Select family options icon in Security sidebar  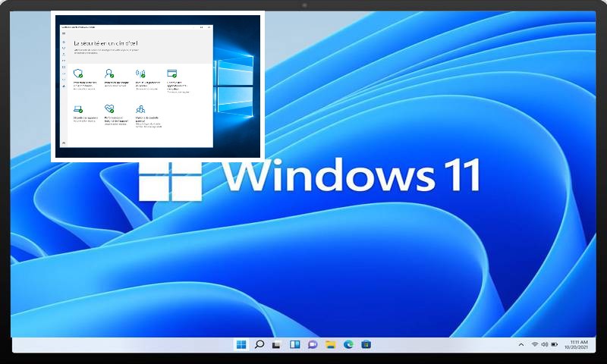(x=64, y=86)
